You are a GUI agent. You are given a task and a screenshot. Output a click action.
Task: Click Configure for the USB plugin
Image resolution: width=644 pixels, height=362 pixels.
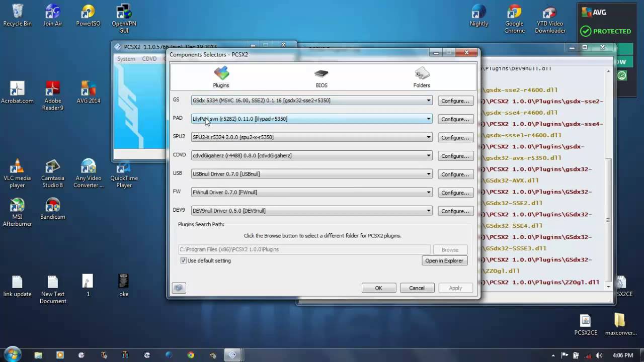click(455, 174)
